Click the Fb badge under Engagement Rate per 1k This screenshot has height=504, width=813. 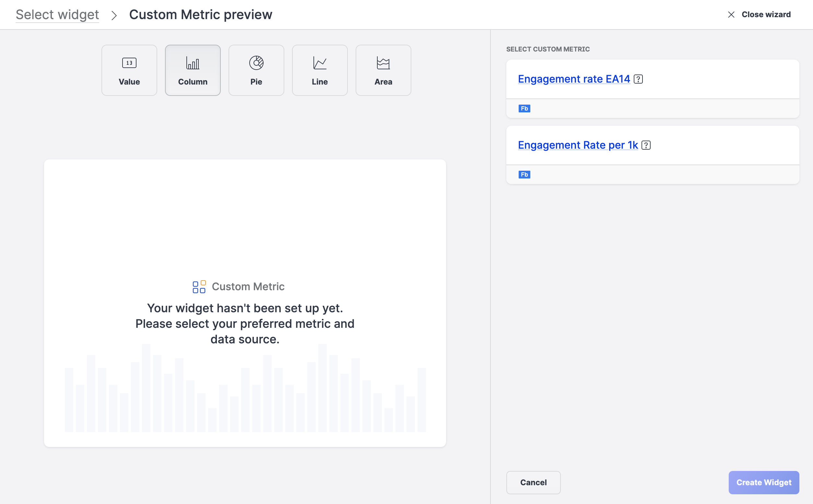click(x=524, y=174)
